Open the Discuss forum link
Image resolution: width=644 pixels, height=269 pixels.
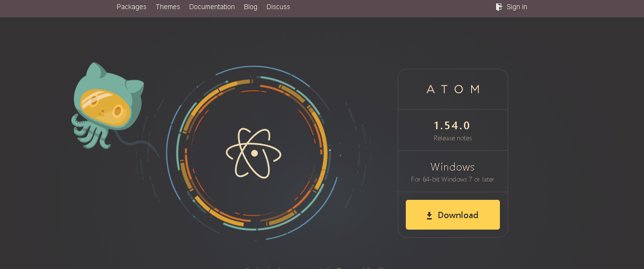pyautogui.click(x=278, y=7)
